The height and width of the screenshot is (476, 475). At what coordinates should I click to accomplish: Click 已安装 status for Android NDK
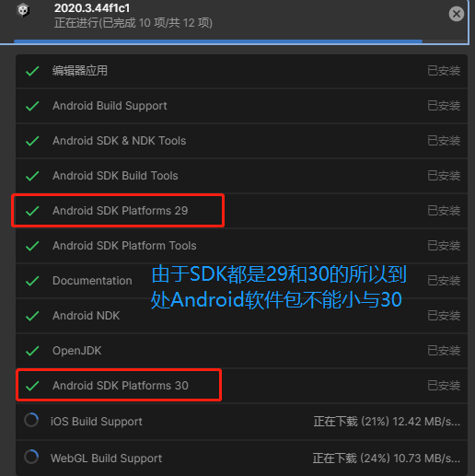point(444,316)
